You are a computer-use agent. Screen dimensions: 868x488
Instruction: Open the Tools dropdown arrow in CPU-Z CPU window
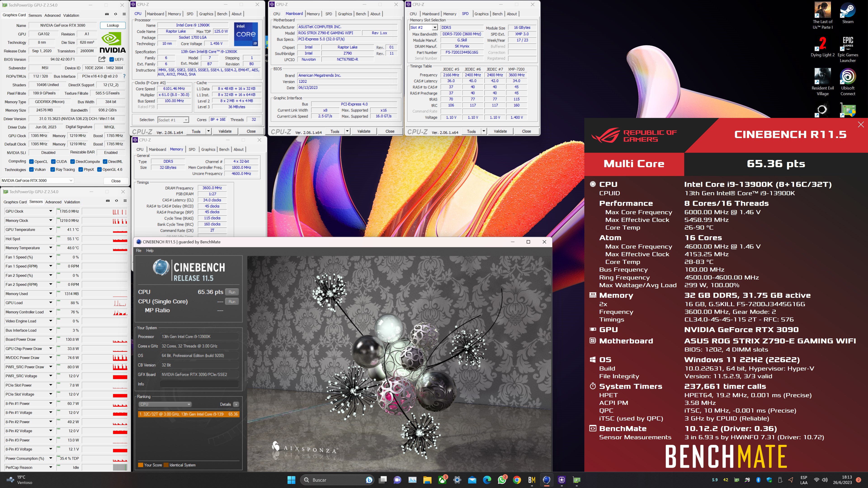209,131
